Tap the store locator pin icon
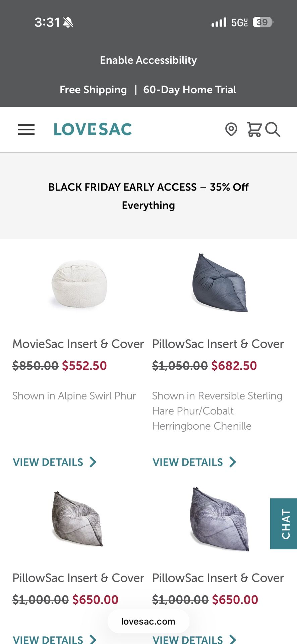 (x=231, y=129)
